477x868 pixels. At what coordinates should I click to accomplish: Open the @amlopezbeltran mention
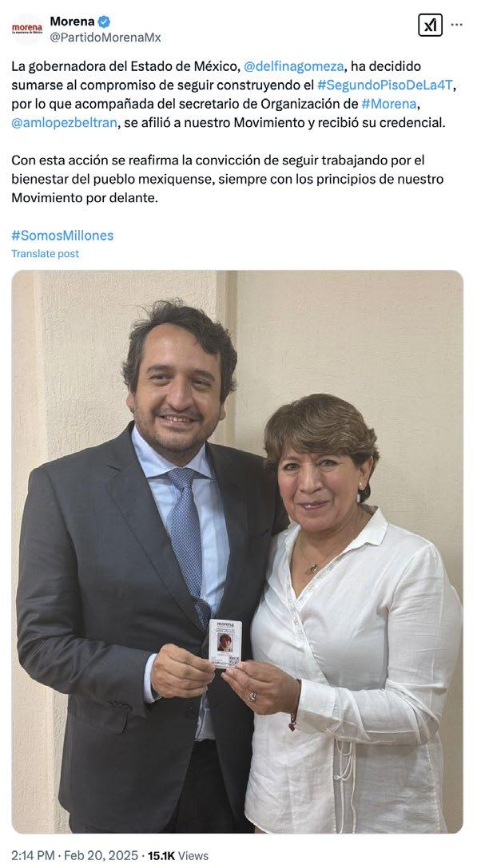(64, 123)
